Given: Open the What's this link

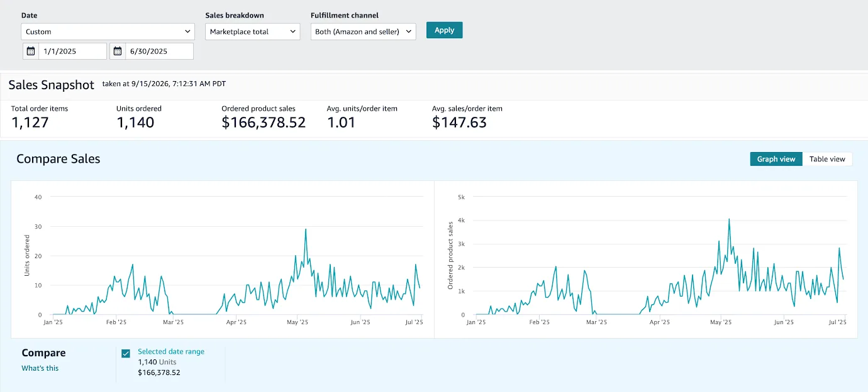Looking at the screenshot, I should (40, 368).
